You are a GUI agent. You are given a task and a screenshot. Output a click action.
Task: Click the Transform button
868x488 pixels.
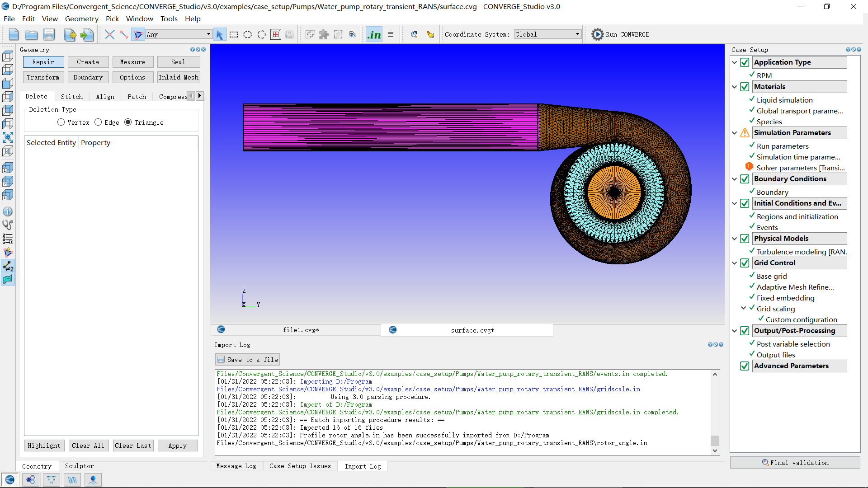[x=43, y=77]
